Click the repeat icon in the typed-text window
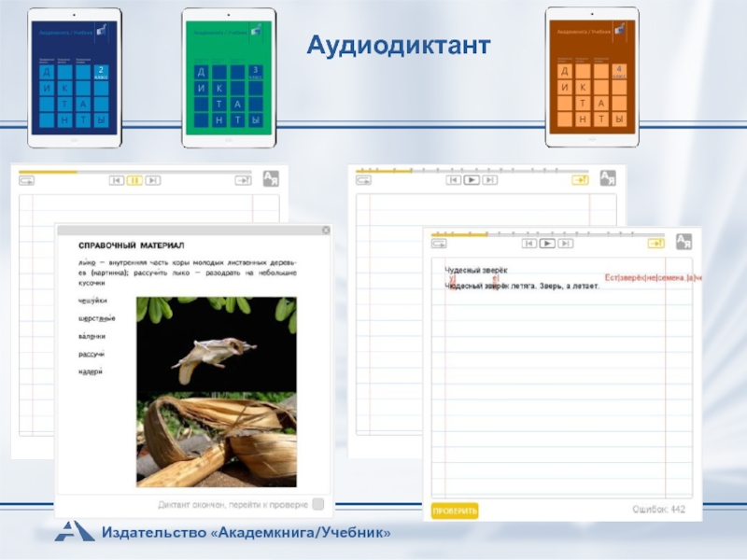Screen dimensions: 747x560 pos(439,244)
